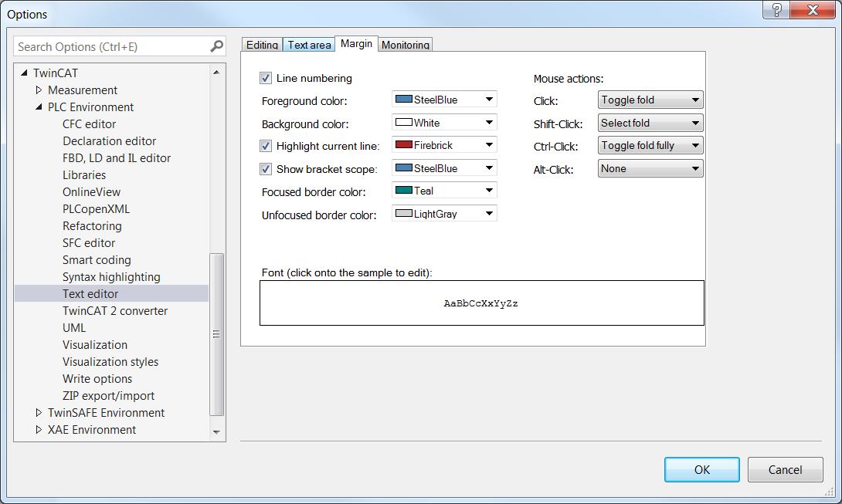Collapse the PLC Environment node
Image resolution: width=842 pixels, height=504 pixels.
click(39, 107)
